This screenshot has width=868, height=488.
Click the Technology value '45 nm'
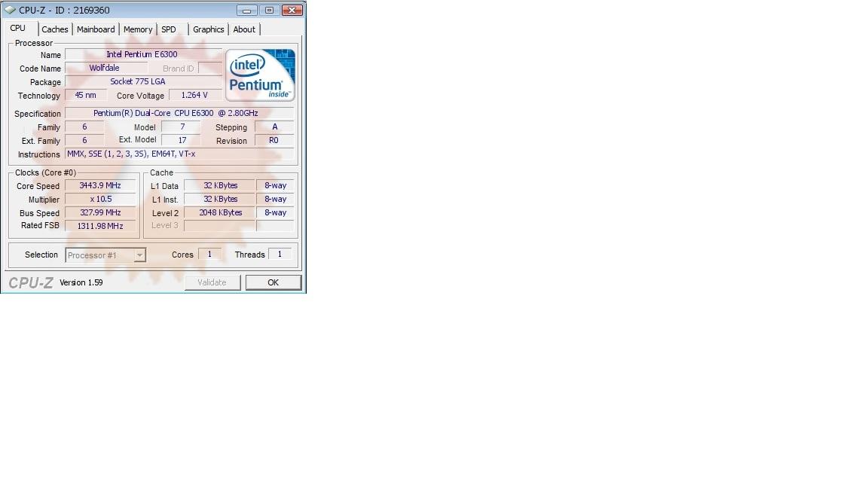[x=86, y=95]
